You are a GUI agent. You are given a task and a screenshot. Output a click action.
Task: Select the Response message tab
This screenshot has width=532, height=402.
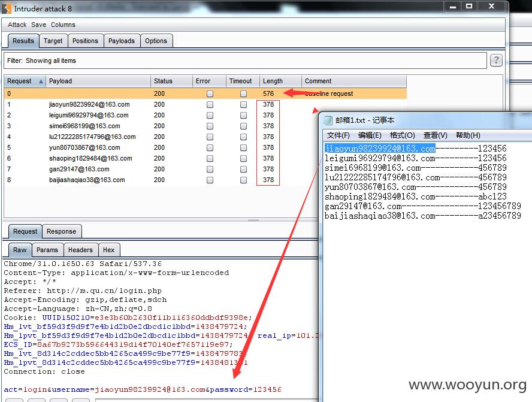62,231
